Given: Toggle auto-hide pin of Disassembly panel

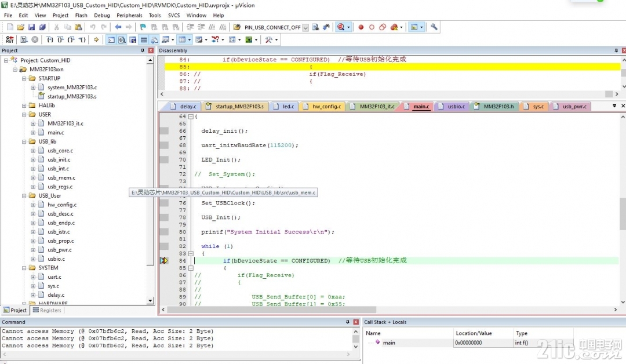Looking at the screenshot, I should click(x=616, y=50).
